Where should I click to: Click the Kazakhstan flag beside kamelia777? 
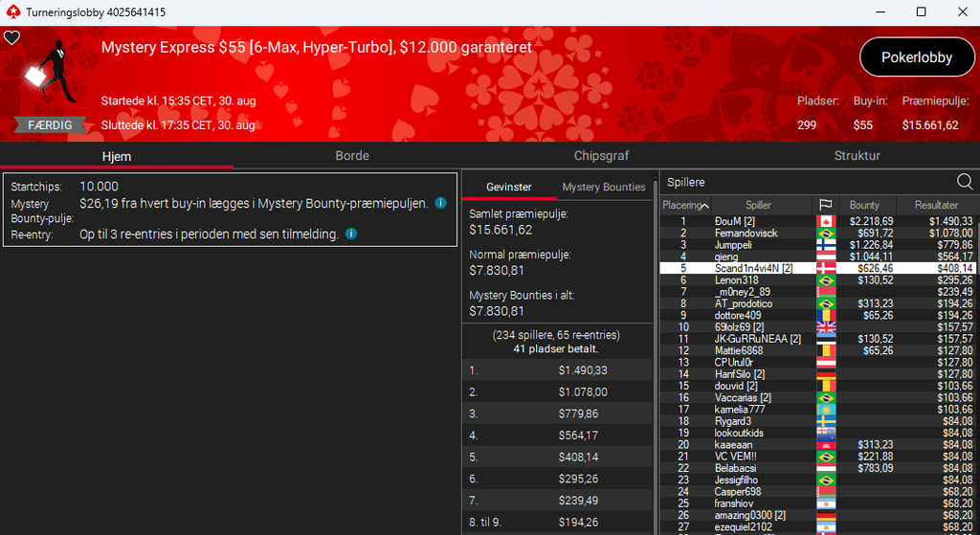826,410
